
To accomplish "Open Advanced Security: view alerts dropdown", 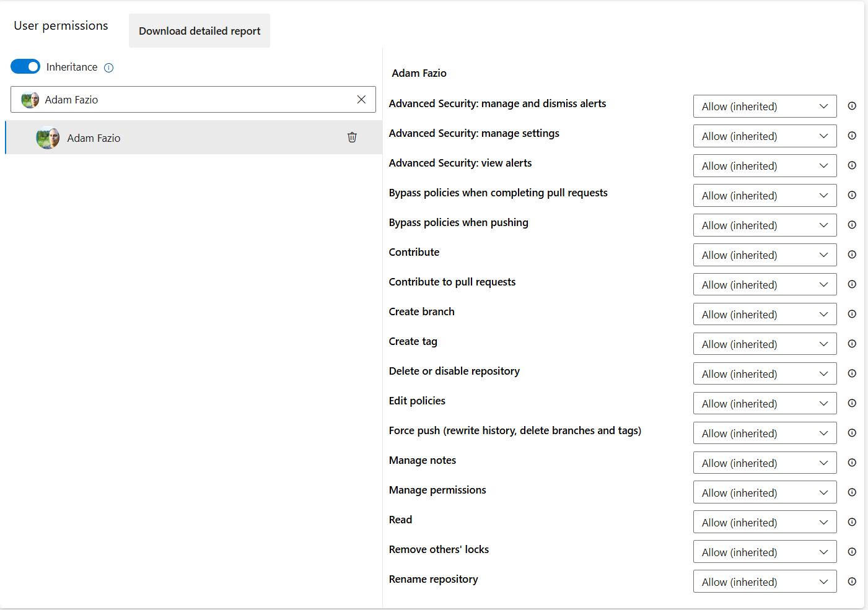I will [x=765, y=166].
